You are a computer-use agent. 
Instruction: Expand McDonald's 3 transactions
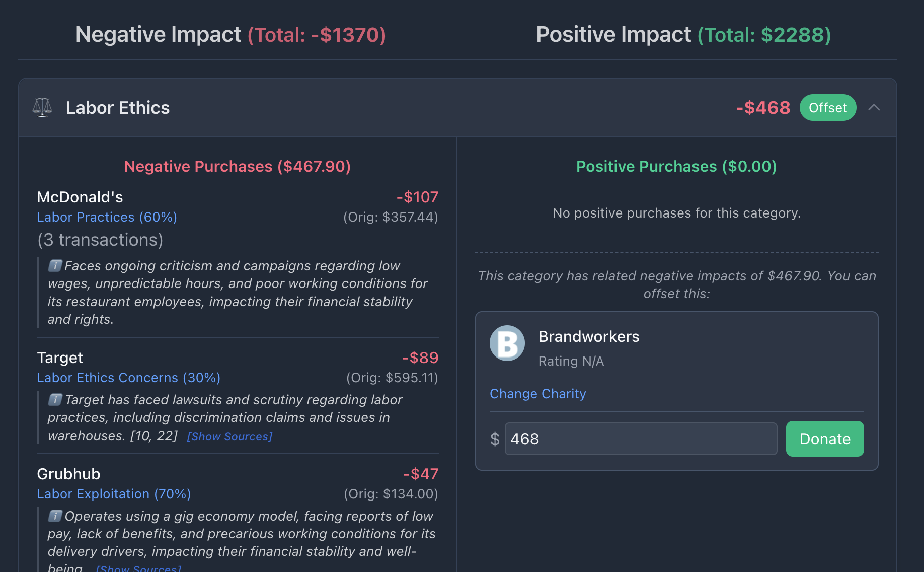[x=100, y=240]
